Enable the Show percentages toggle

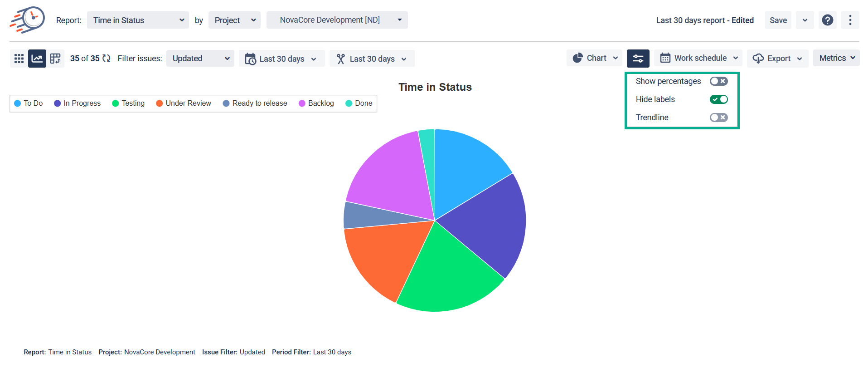pyautogui.click(x=718, y=81)
